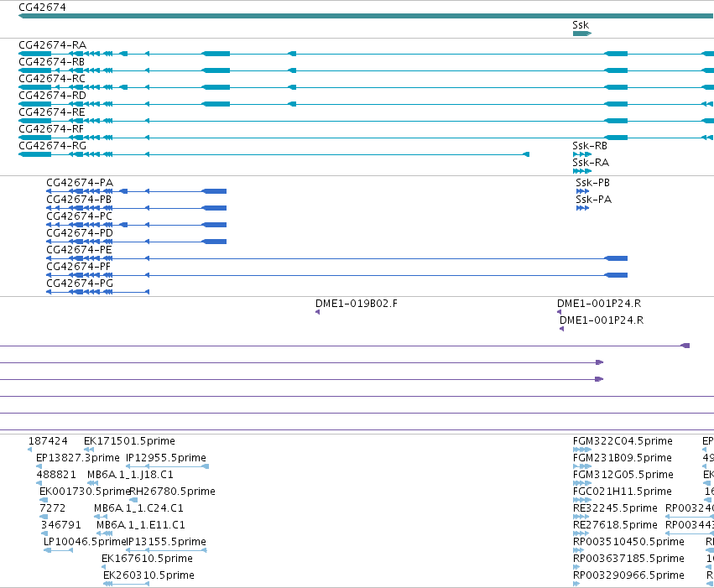Click the CG42674-PE protein label
This screenshot has height=588, width=714.
79,250
